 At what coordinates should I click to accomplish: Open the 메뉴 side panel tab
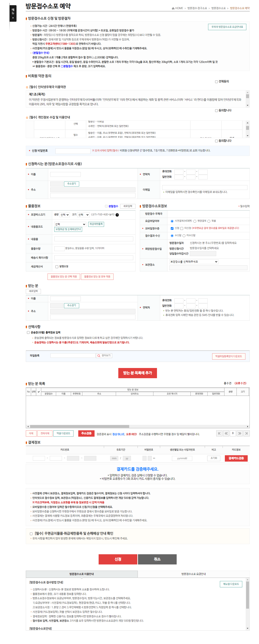(x=13, y=13)
